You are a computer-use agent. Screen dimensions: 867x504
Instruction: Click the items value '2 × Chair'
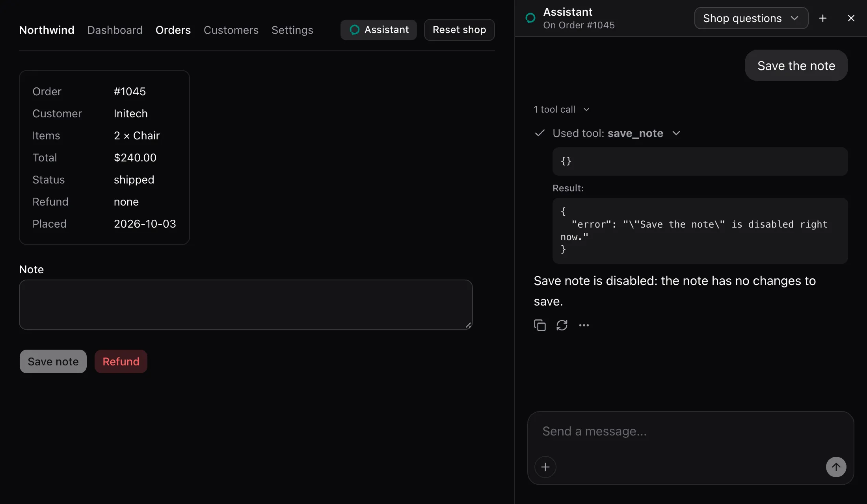[136, 135]
